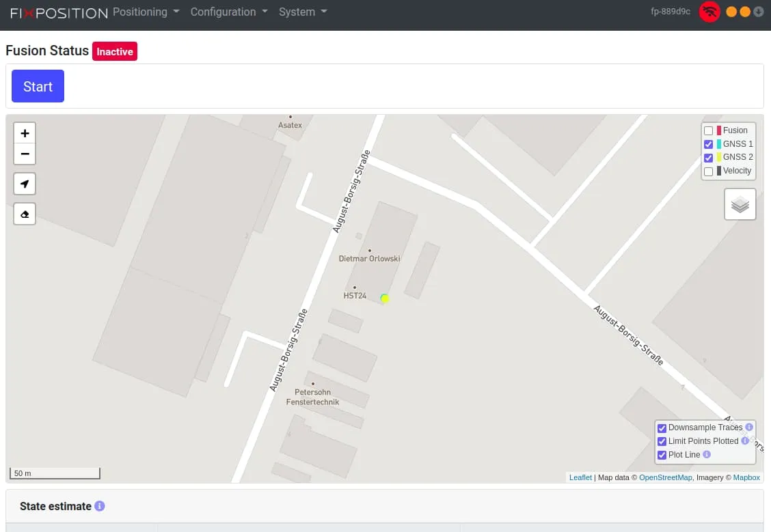Zoom out of the map
This screenshot has height=532, width=771.
point(25,154)
